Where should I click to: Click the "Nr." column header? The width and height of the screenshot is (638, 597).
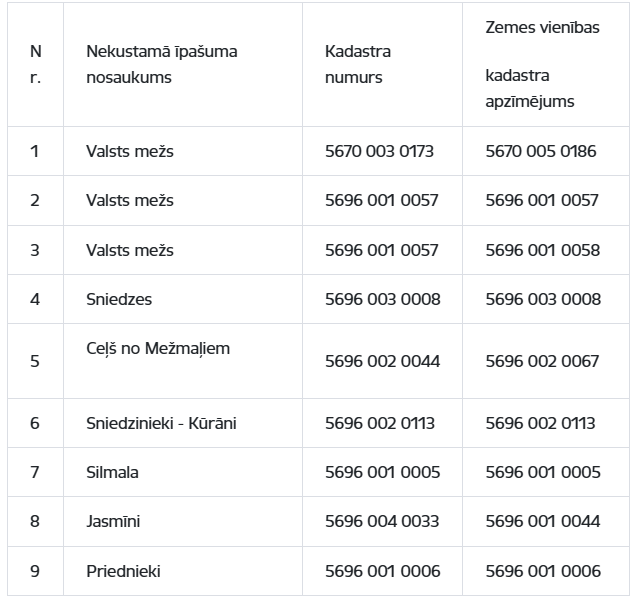point(36,64)
